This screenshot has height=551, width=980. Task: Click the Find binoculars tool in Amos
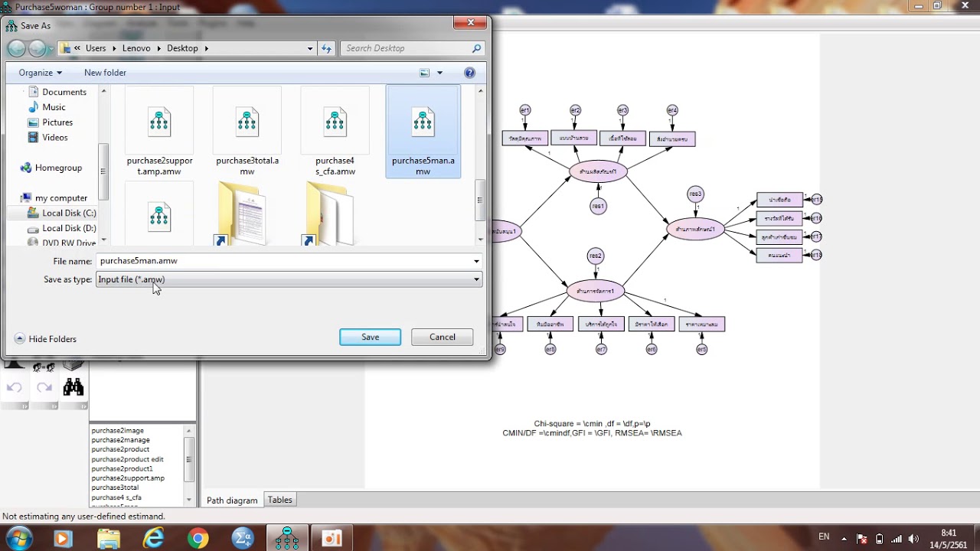pos(73,387)
